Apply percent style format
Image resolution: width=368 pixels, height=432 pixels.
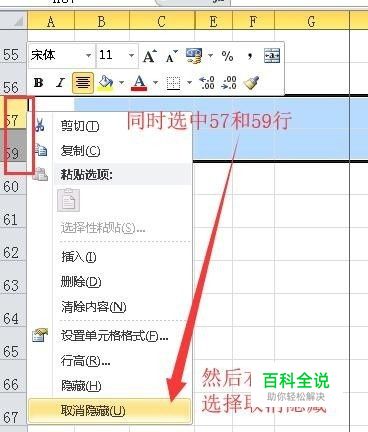pyautogui.click(x=227, y=56)
